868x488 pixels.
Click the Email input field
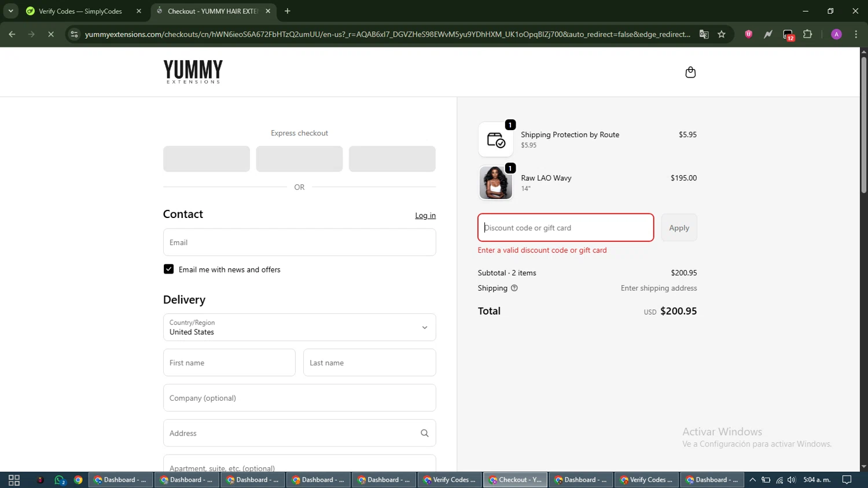[299, 242]
